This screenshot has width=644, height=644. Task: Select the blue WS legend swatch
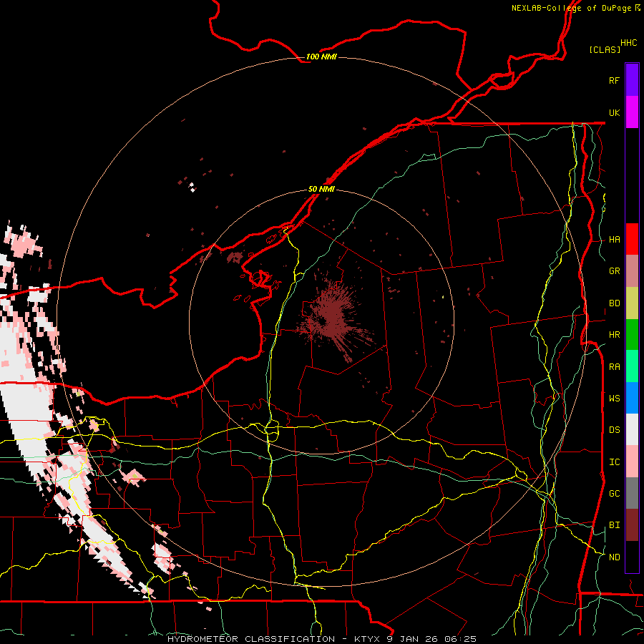632,398
